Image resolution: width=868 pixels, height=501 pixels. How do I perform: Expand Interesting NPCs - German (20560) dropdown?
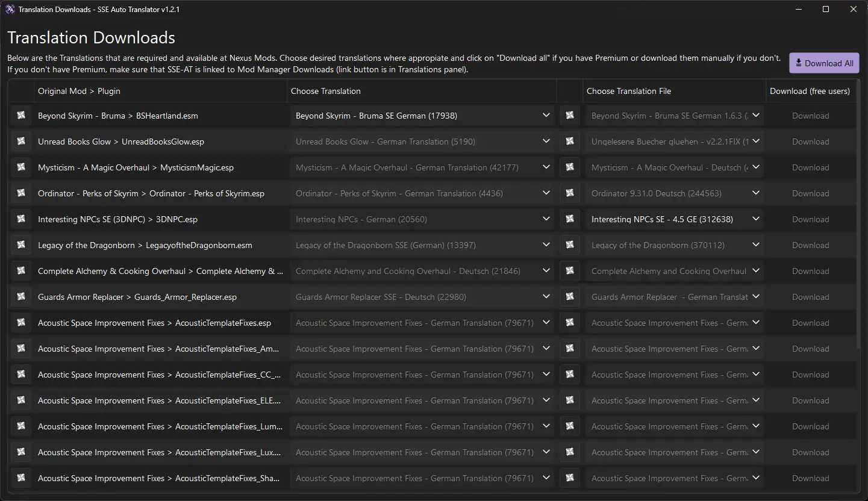pos(422,219)
